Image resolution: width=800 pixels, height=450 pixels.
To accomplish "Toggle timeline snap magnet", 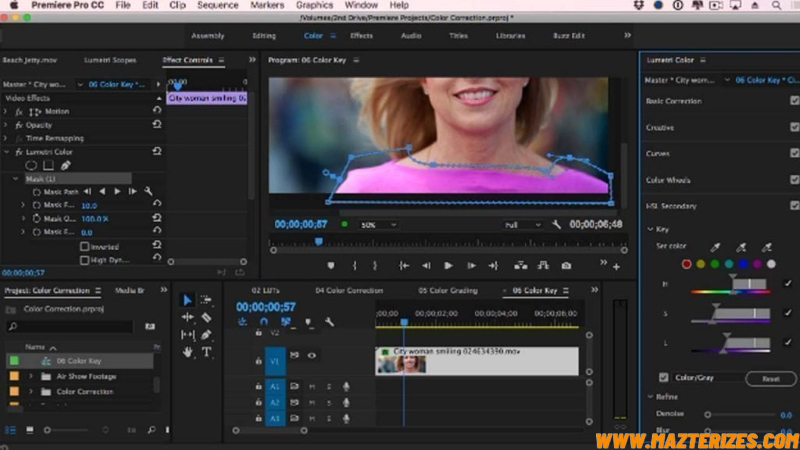I will click(264, 321).
